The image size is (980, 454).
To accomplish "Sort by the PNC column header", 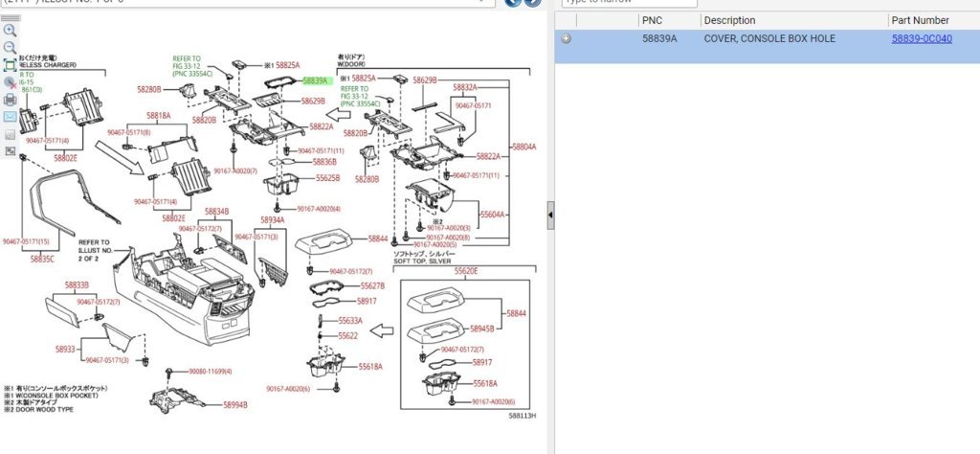I will [x=652, y=21].
